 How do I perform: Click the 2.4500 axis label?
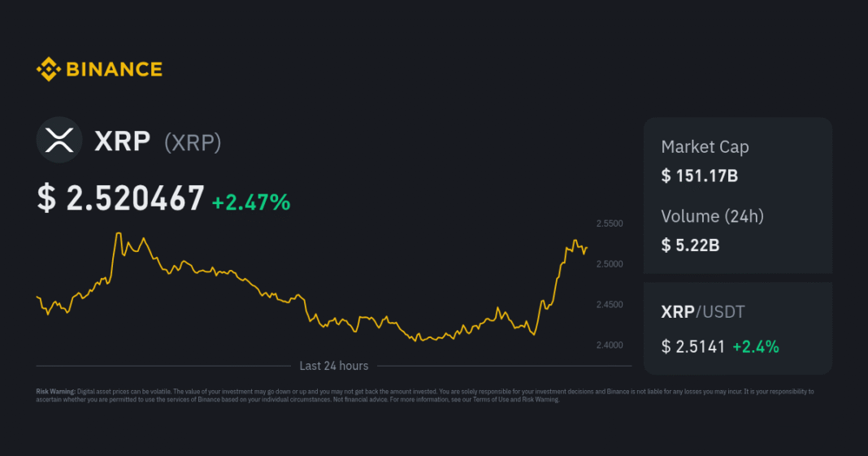[x=610, y=304]
